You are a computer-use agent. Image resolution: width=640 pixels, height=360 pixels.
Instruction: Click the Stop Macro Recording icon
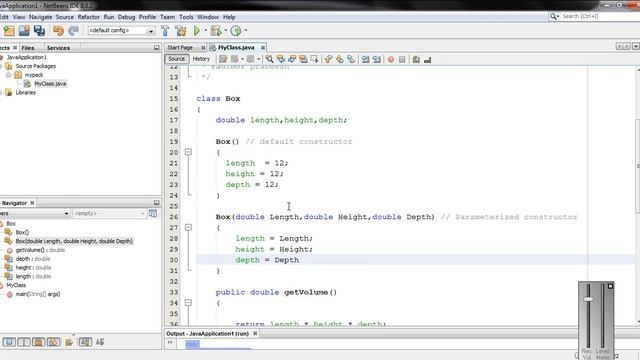(402, 60)
